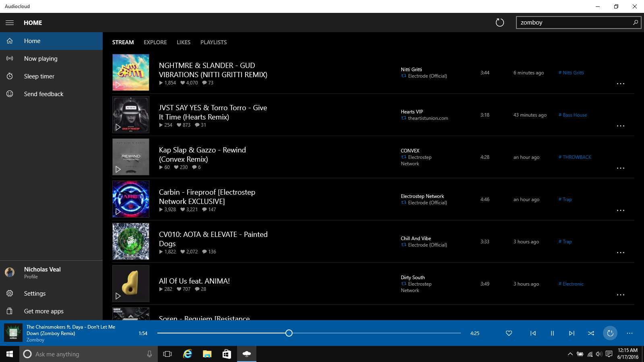The height and width of the screenshot is (362, 644).
Task: Open more options for the Carbin Fireproof track
Action: [x=621, y=210]
